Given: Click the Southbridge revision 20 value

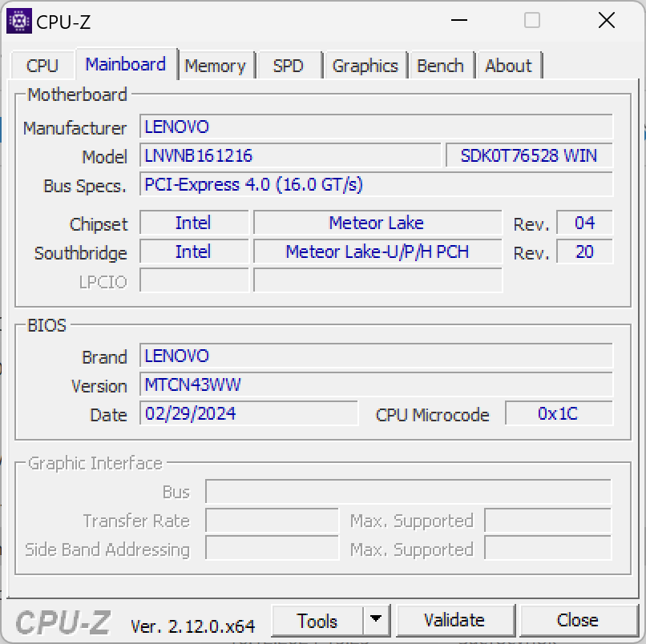Looking at the screenshot, I should point(584,252).
